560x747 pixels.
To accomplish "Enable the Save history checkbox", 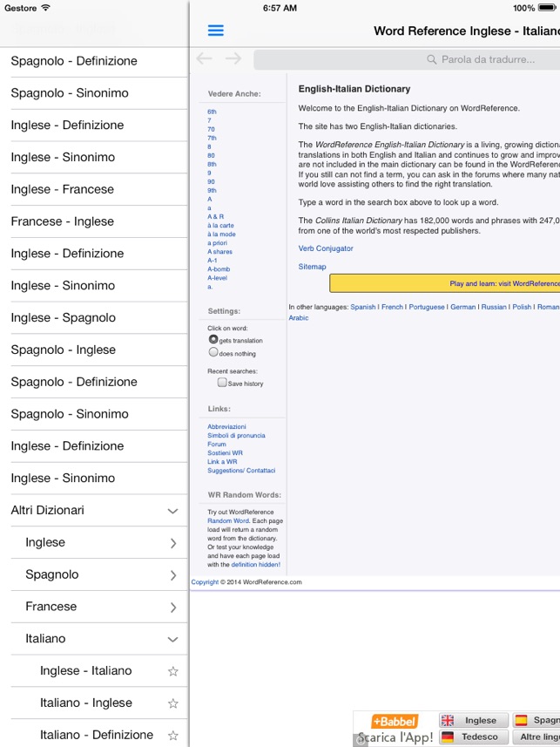I will point(222,382).
